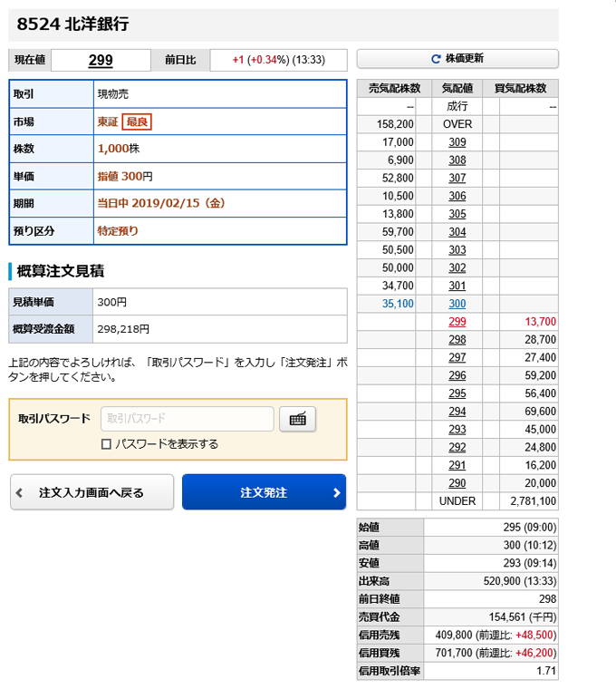Viewport: 616px width, 689px height.
Task: Select quote price 302
Action: [x=457, y=268]
